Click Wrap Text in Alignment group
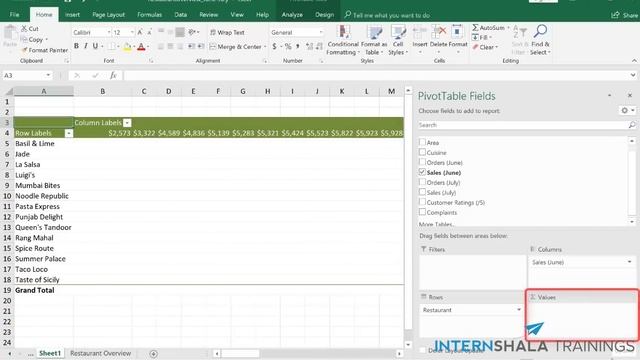This screenshot has height=360, width=640. [x=227, y=32]
